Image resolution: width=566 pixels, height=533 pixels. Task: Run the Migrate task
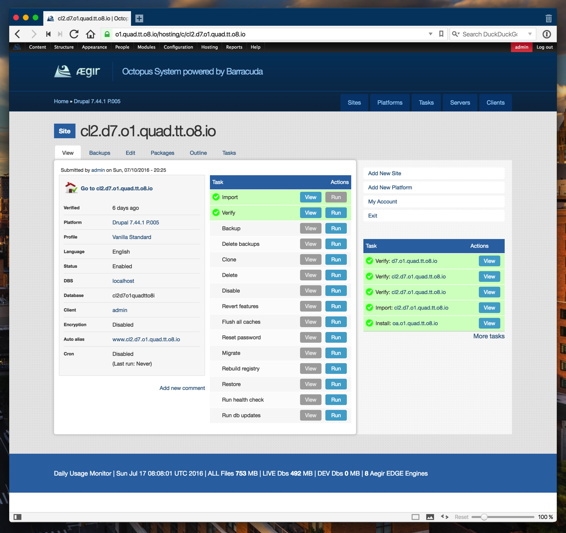point(336,353)
